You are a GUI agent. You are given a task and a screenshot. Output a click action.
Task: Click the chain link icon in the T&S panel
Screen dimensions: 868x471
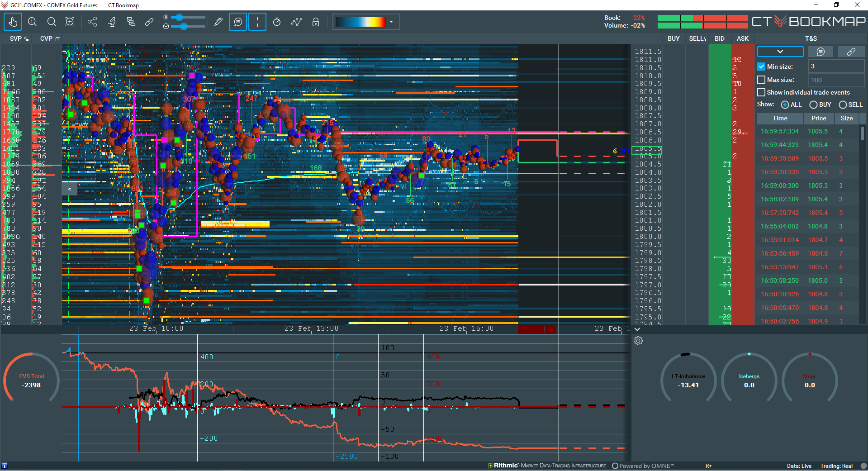pyautogui.click(x=851, y=52)
